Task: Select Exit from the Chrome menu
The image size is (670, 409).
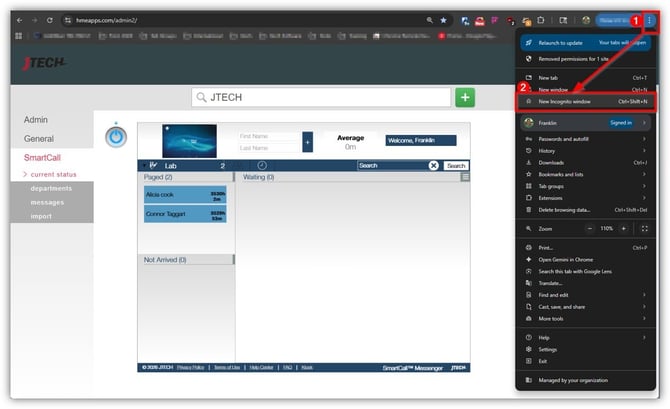Action: [x=585, y=361]
